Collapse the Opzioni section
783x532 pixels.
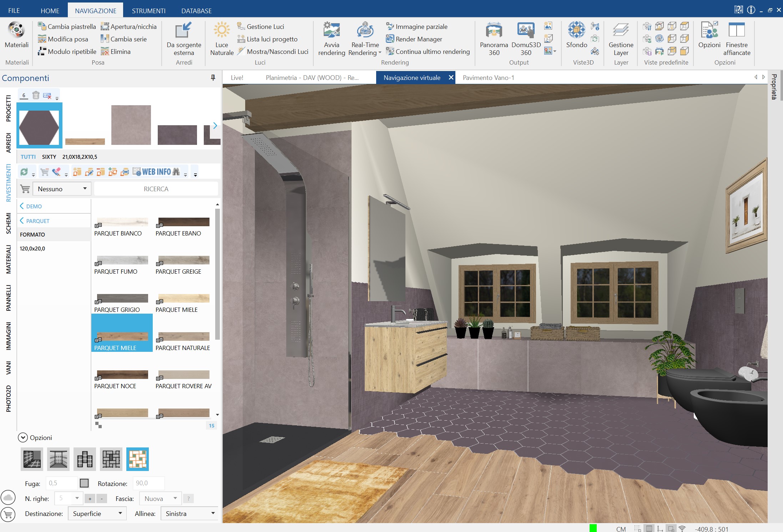(23, 437)
